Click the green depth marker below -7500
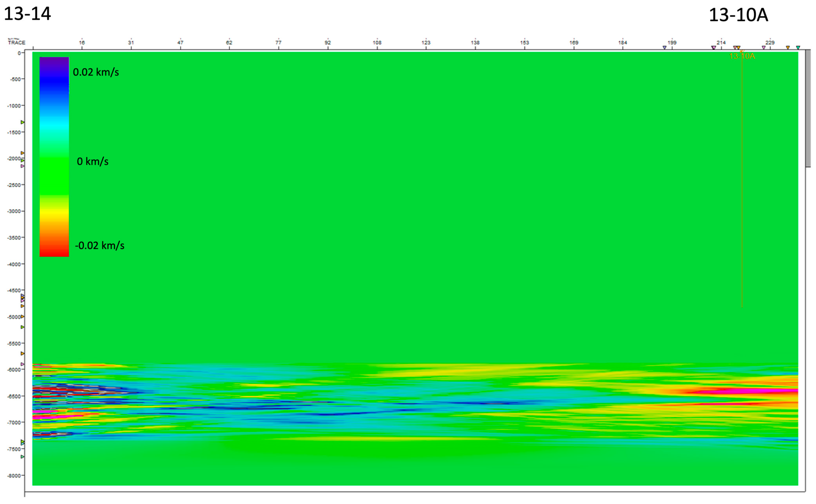Image resolution: width=816 pixels, height=504 pixels. (23, 457)
